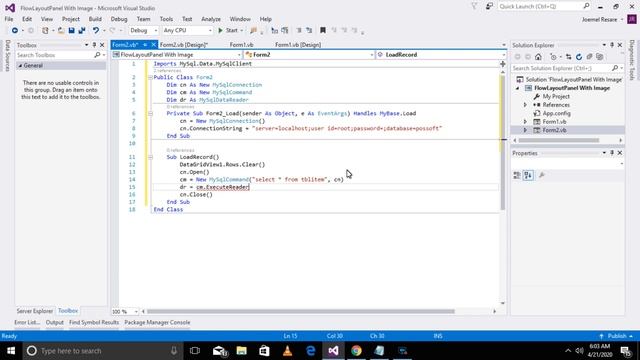The height and width of the screenshot is (360, 640).
Task: Open the Output window tab
Action: click(54, 322)
